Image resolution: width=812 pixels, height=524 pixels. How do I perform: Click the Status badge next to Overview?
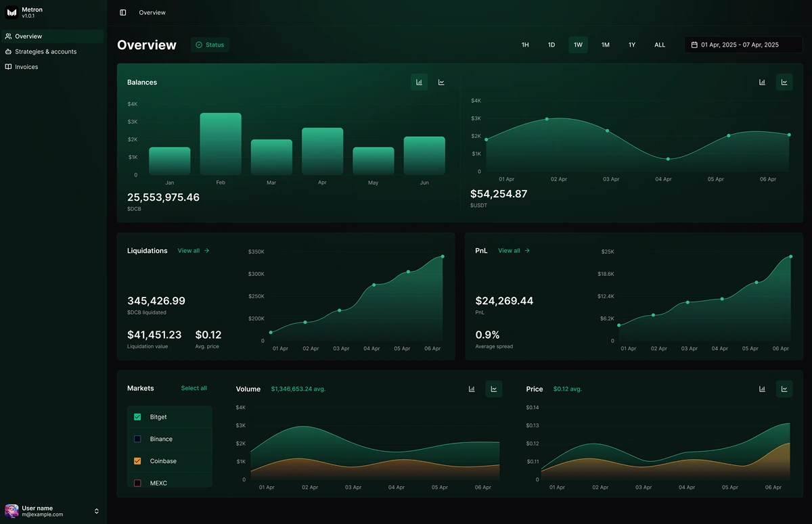pos(210,45)
